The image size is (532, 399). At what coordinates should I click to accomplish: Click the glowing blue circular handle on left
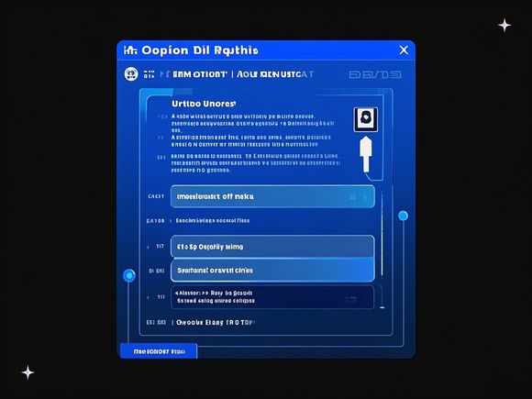pos(129,275)
